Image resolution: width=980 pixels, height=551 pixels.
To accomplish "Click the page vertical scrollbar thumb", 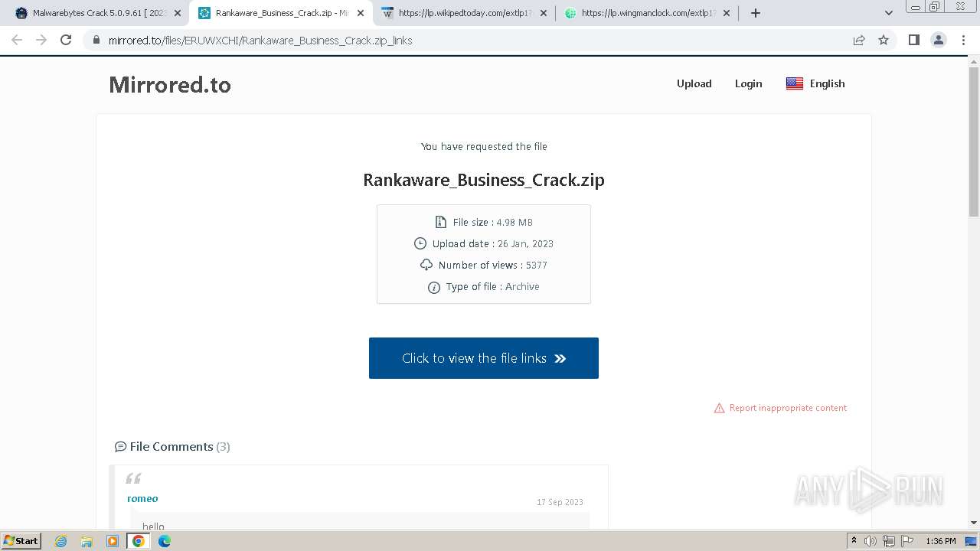I will [x=974, y=142].
